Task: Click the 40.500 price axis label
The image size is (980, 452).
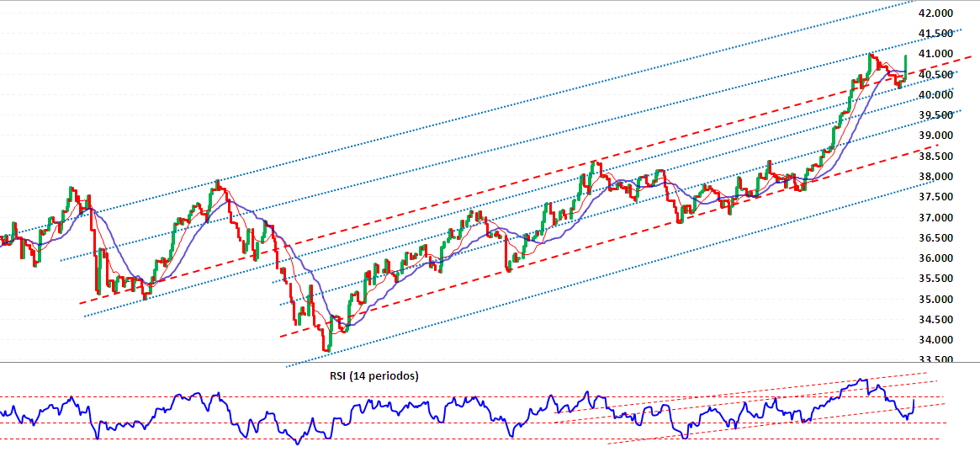Action: pos(935,74)
